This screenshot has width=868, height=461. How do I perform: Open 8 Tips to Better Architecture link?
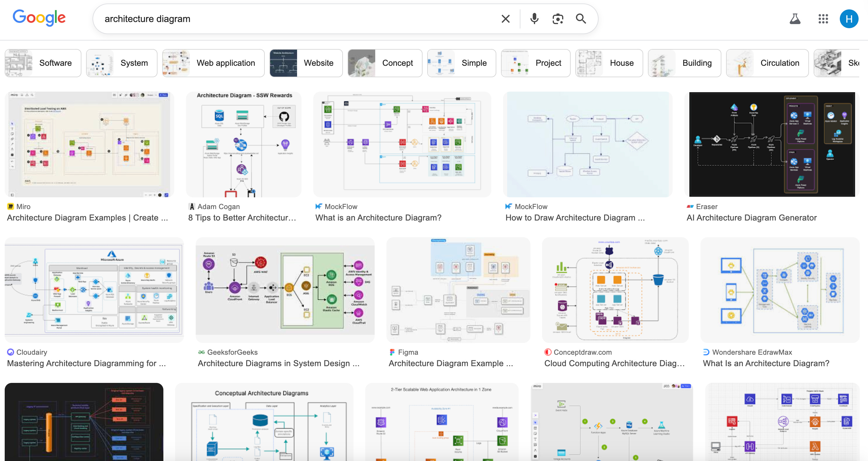pos(242,218)
